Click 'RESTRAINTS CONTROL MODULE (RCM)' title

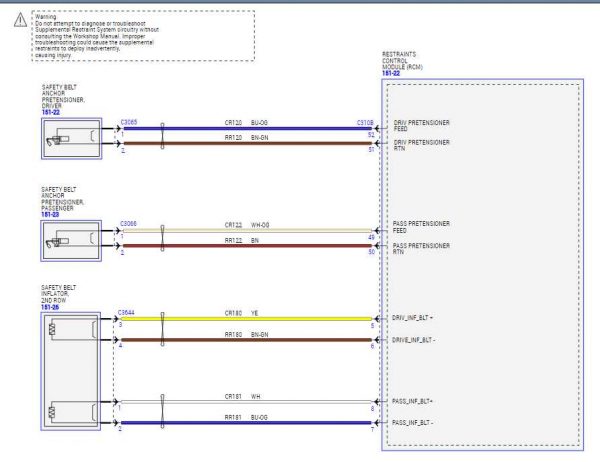402,60
